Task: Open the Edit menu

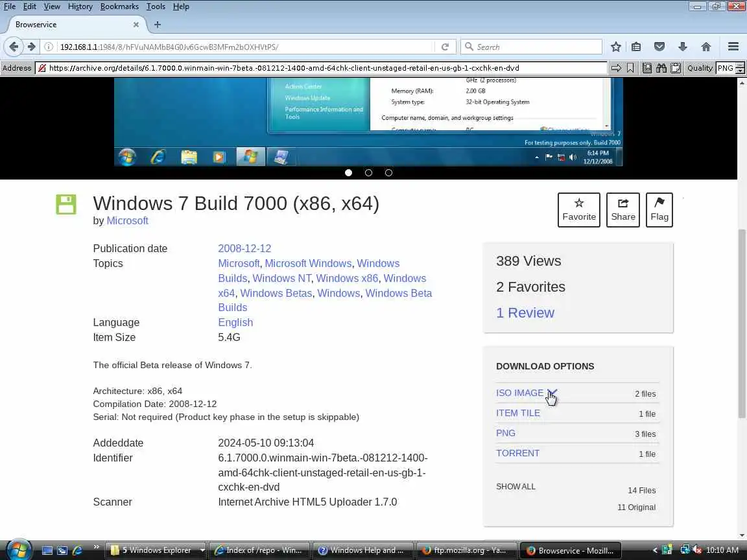Action: pyautogui.click(x=30, y=6)
